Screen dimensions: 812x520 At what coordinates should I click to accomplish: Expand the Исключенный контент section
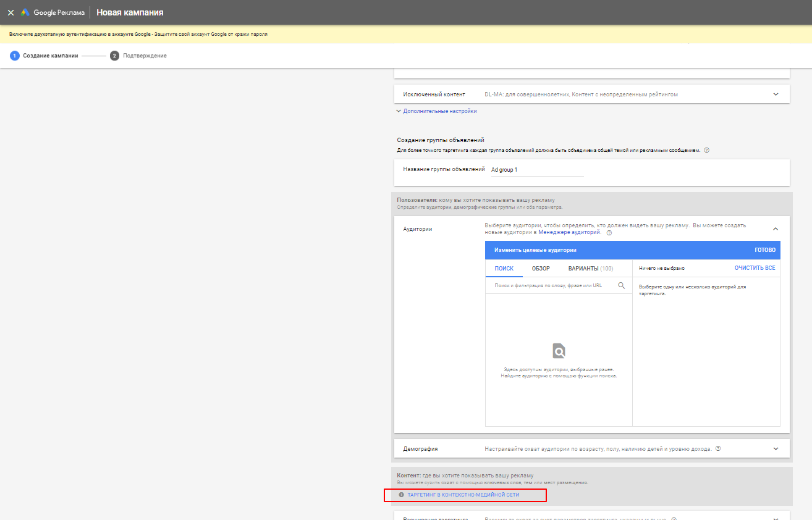point(776,94)
